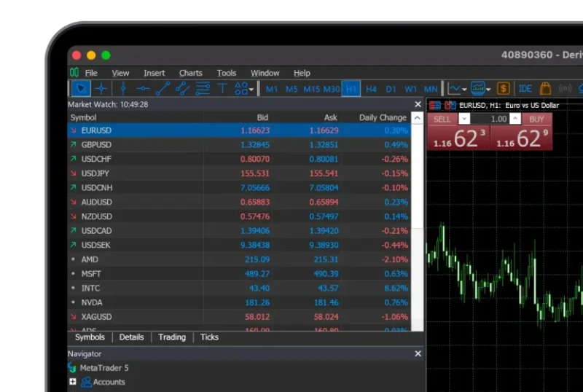This screenshot has height=392, width=583.
Task: Sort Market Watch by Ask column
Action: coord(331,117)
